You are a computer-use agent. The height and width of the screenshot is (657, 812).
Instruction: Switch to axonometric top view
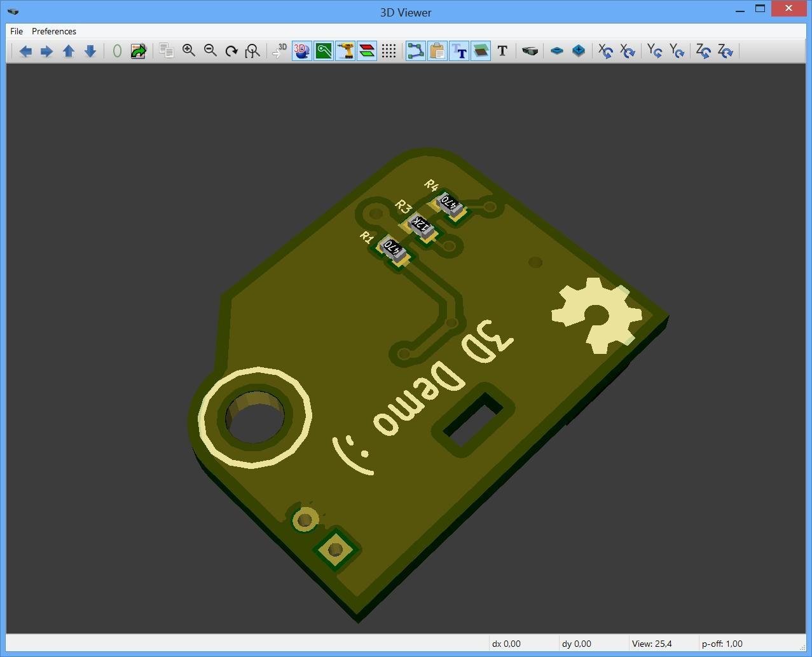[x=579, y=51]
